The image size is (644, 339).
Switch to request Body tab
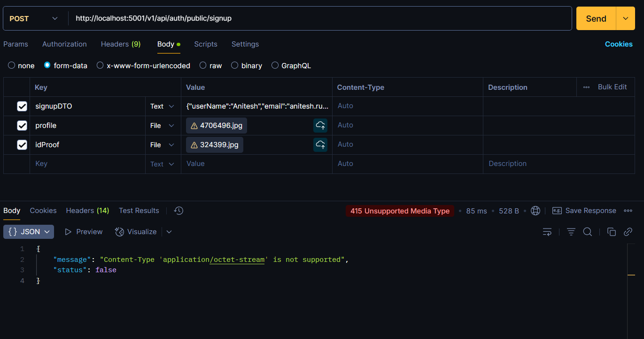pos(169,44)
